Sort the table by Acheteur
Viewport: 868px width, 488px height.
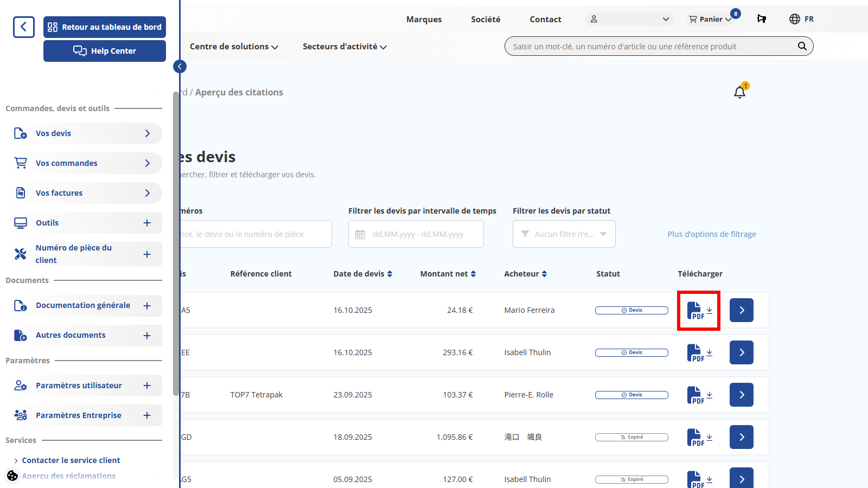[x=525, y=274]
